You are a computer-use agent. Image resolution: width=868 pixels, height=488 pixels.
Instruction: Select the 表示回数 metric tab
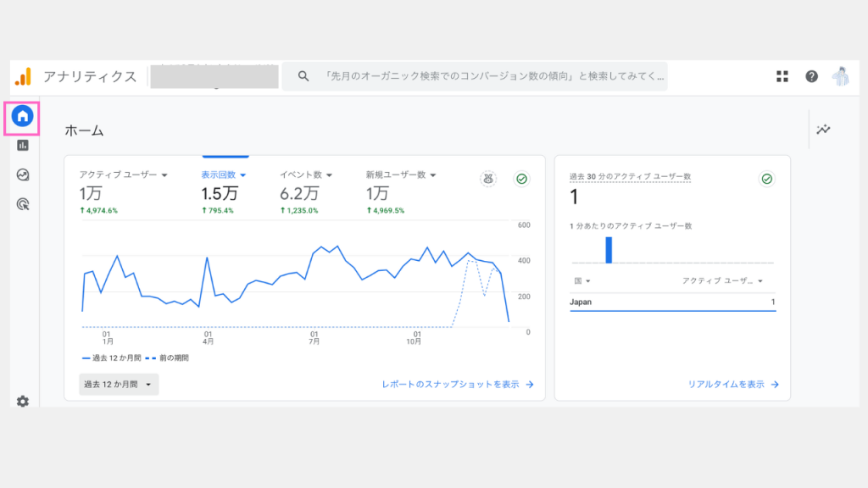coord(223,175)
